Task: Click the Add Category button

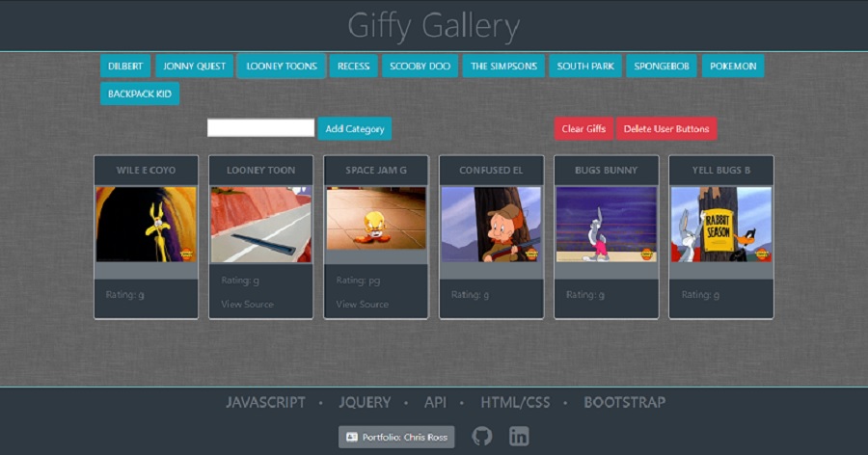Action: (354, 128)
